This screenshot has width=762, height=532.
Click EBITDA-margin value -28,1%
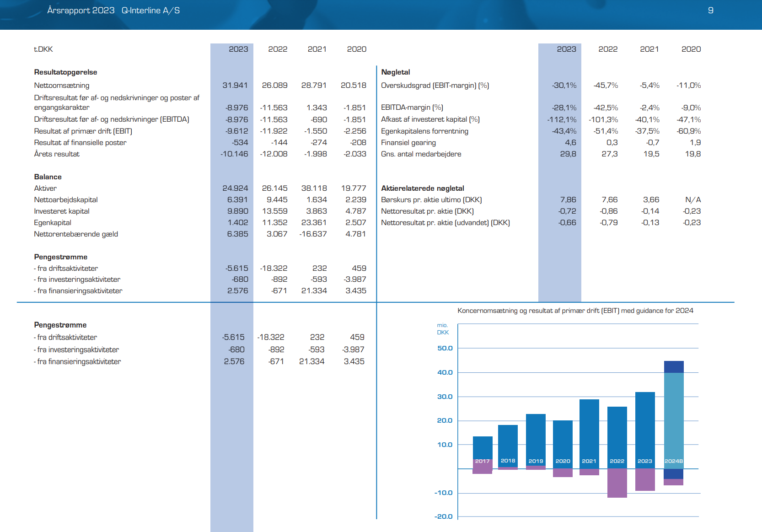pyautogui.click(x=564, y=107)
